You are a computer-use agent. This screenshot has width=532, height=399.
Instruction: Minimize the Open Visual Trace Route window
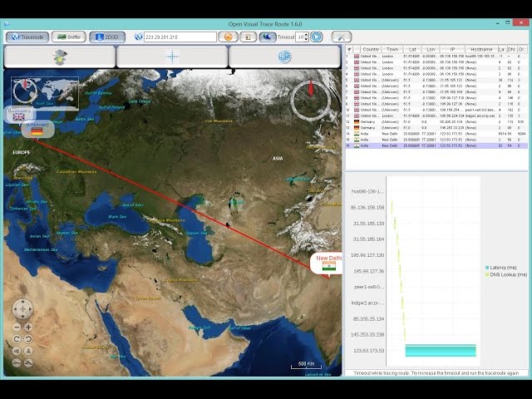[498, 23]
